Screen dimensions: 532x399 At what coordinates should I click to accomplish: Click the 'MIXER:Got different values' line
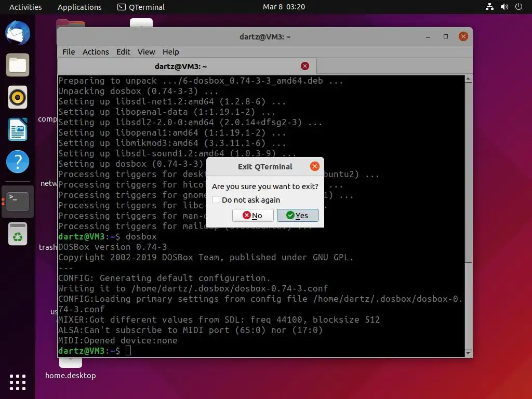[x=219, y=320]
